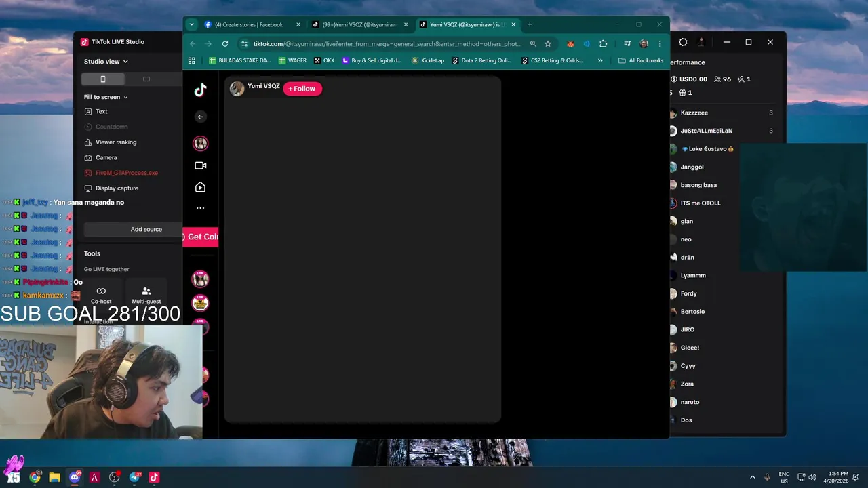Open the Kicklet.ap bookmark
The height and width of the screenshot is (488, 868).
tap(428, 60)
